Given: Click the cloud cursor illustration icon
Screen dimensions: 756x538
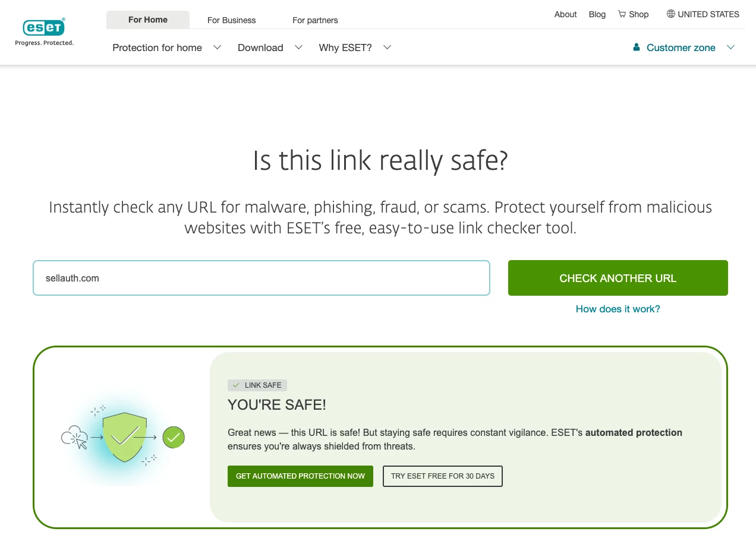Looking at the screenshot, I should (74, 438).
